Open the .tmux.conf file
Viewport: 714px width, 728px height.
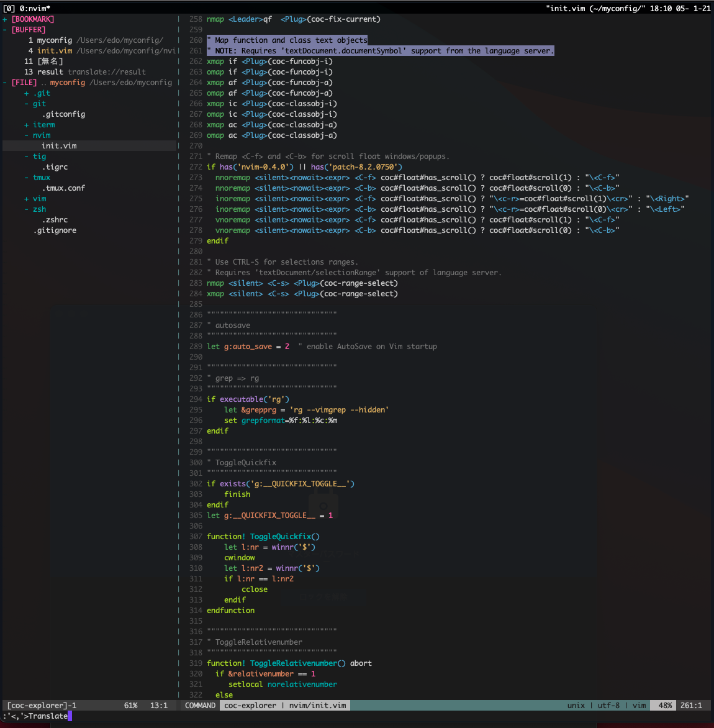pos(63,188)
